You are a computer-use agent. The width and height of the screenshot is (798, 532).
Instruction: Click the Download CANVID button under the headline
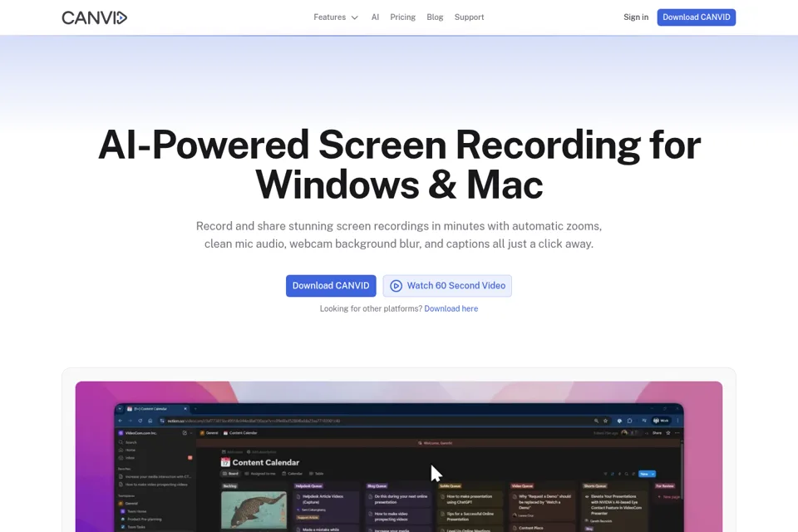pyautogui.click(x=331, y=286)
